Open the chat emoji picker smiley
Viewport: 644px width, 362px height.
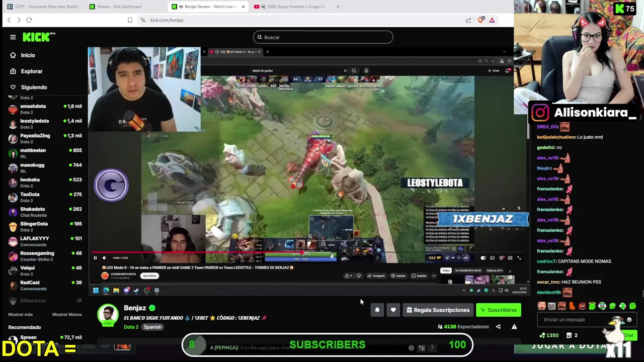tap(629, 320)
